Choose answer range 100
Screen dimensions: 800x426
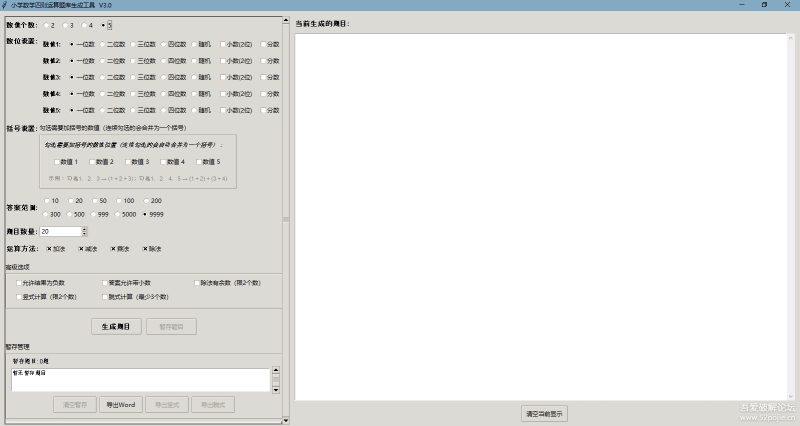125,201
